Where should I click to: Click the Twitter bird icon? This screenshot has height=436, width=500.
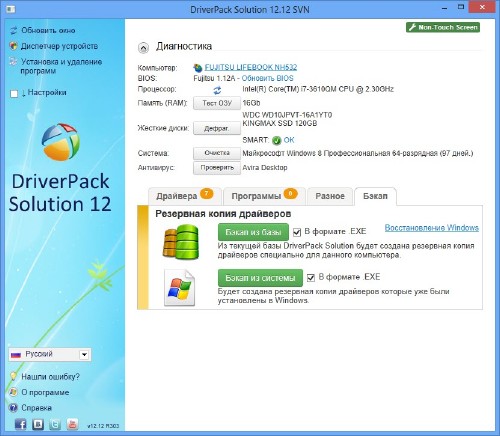coord(55,424)
